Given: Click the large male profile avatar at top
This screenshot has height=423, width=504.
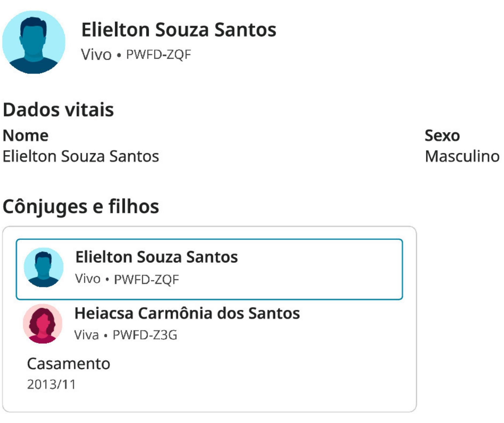Looking at the screenshot, I should click(x=34, y=42).
